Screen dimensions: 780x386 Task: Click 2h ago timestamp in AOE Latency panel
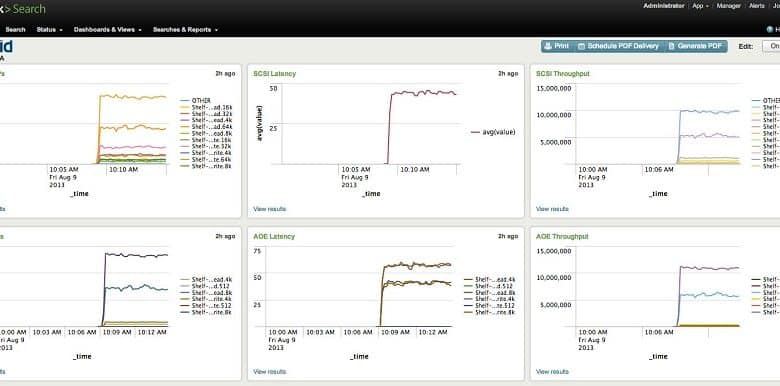[x=508, y=237]
